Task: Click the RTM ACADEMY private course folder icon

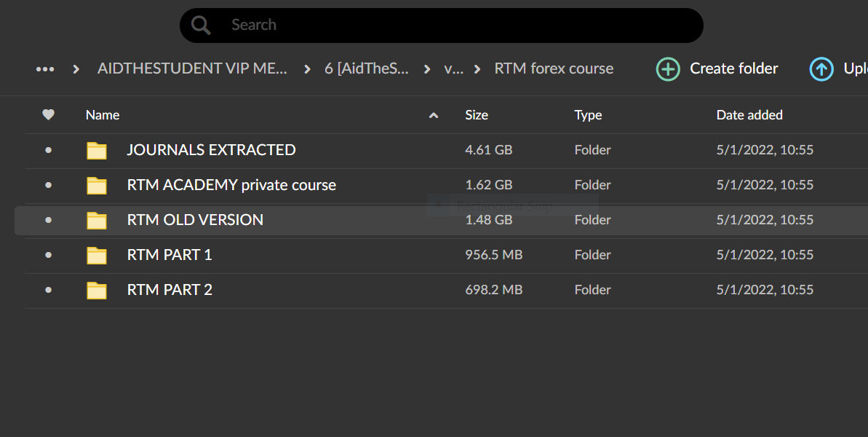Action: coord(97,186)
